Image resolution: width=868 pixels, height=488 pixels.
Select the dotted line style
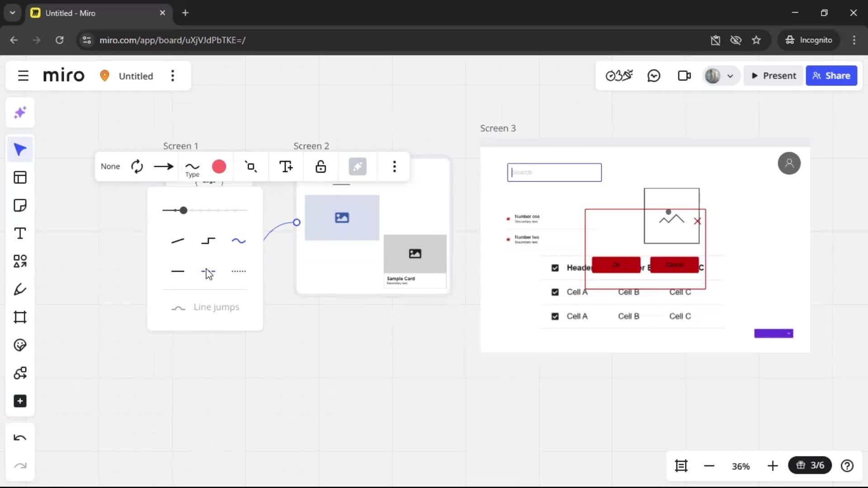(x=238, y=271)
